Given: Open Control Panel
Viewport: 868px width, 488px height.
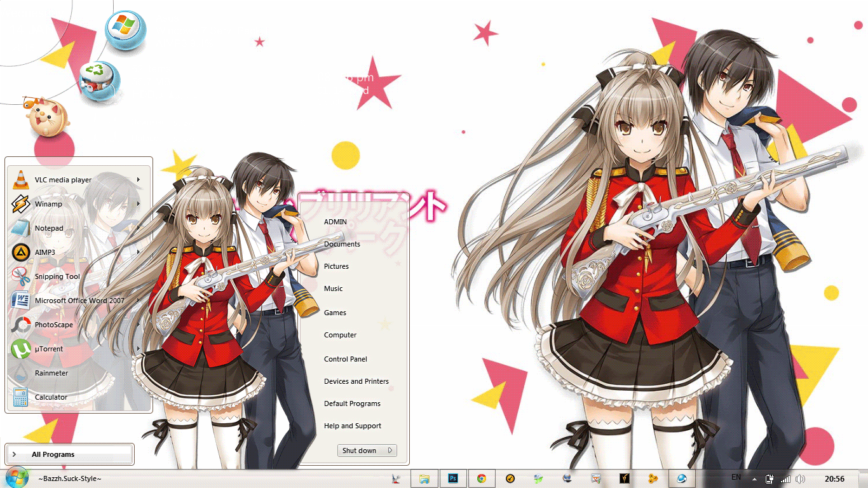Looking at the screenshot, I should click(346, 359).
